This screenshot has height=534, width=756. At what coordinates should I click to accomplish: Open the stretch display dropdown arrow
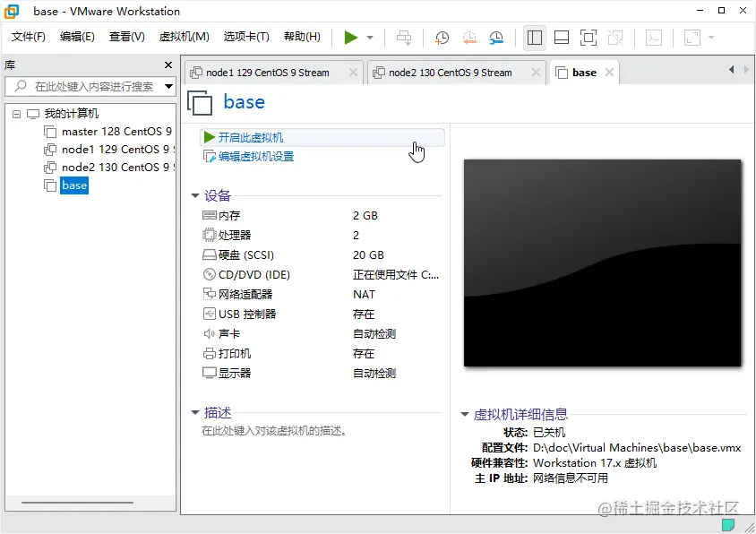tap(711, 37)
